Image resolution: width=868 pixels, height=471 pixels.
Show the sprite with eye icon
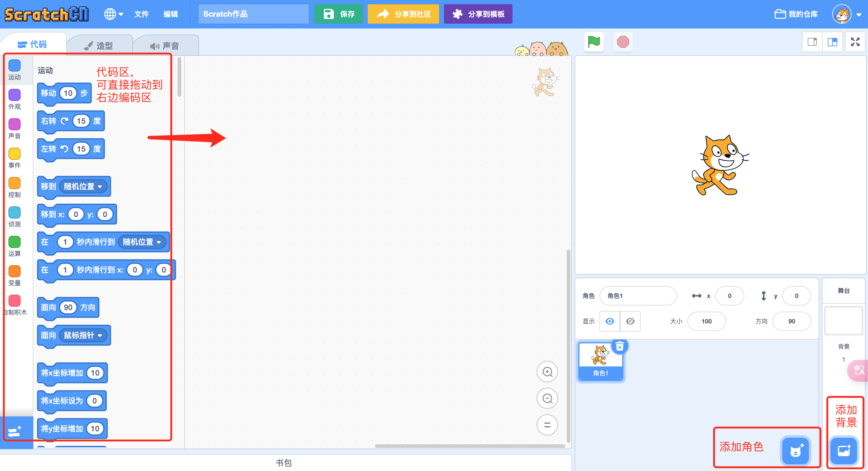609,321
